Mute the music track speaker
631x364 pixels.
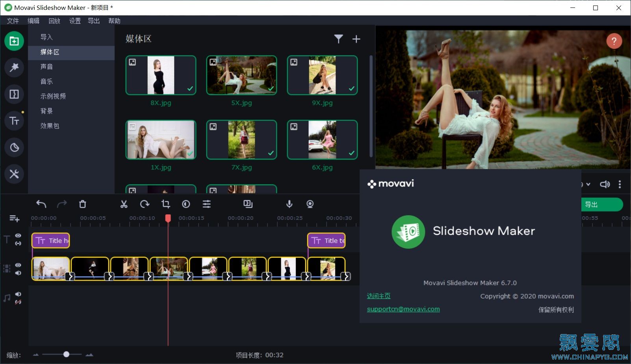click(18, 294)
